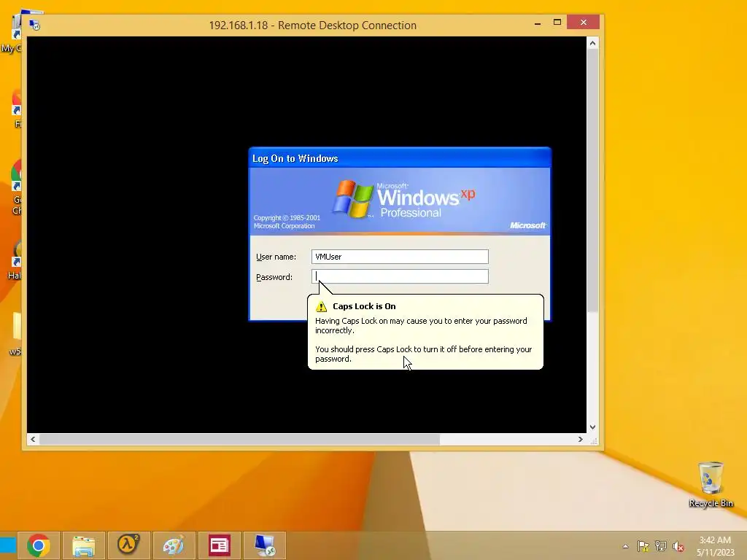Viewport: 747px width, 560px height.
Task: Click the Remote Desktop title bar icon
Action: click(x=35, y=26)
